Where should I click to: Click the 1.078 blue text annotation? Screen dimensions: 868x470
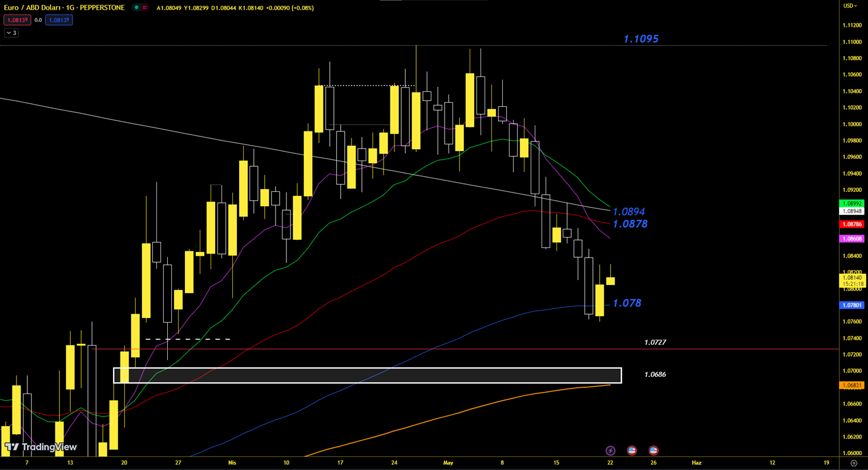(x=627, y=303)
